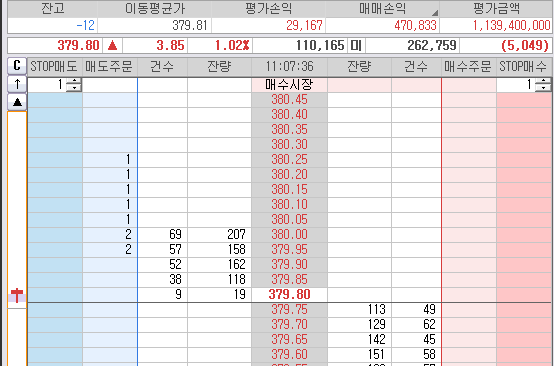Click the 매수시장 market buy cell
Image resolution: width=554 pixels, height=366 pixels.
pyautogui.click(x=289, y=85)
